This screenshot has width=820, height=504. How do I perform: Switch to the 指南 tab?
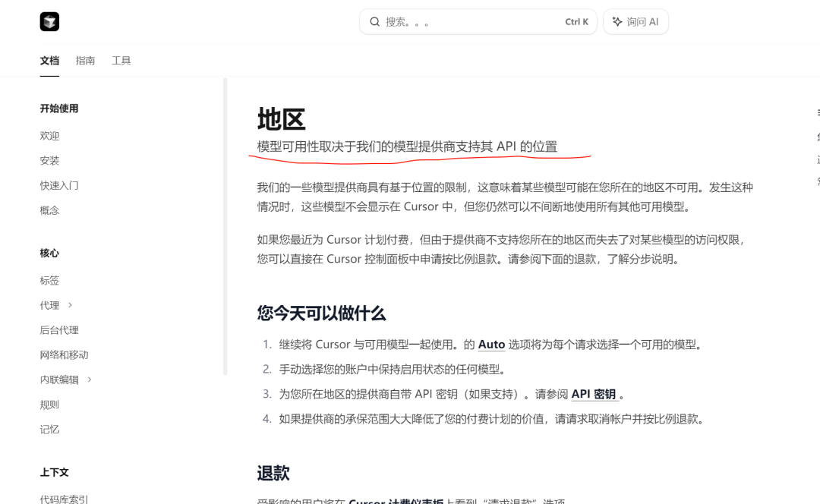coord(85,61)
